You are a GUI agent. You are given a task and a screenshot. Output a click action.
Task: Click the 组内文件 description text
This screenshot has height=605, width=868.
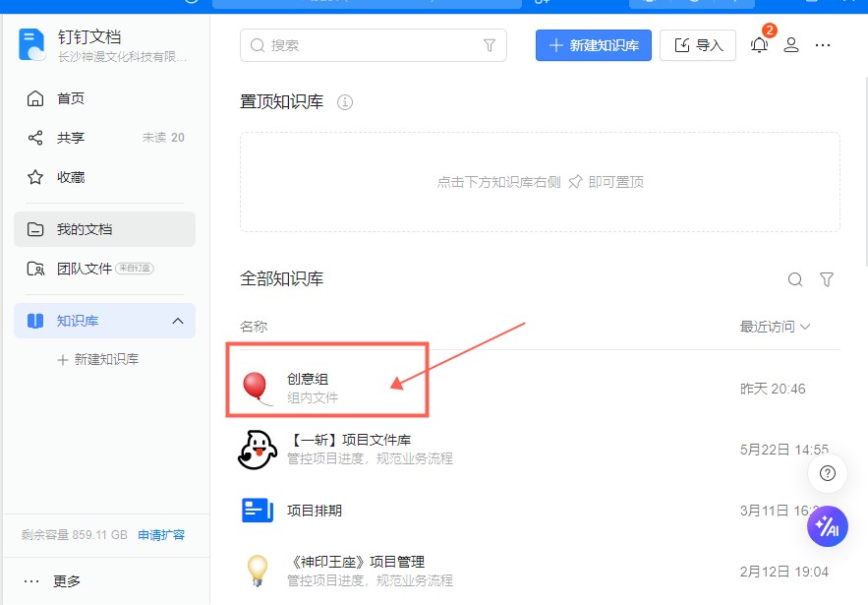point(313,397)
